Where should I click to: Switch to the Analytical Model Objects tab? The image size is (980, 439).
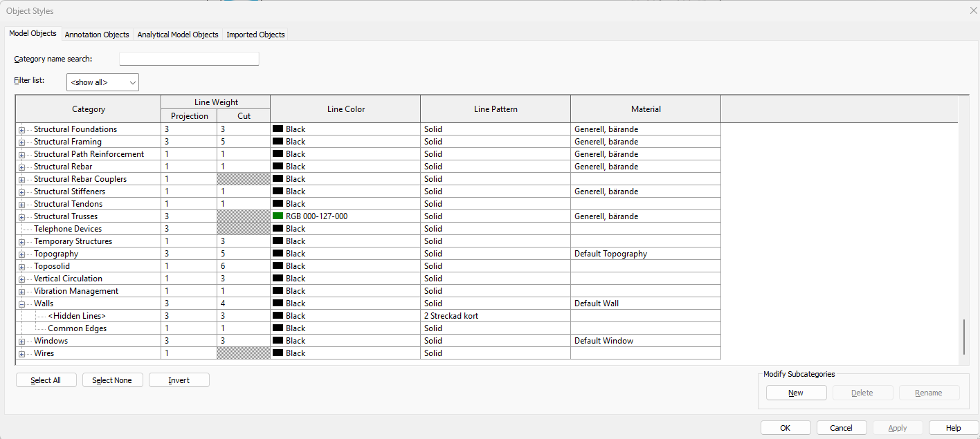[178, 34]
